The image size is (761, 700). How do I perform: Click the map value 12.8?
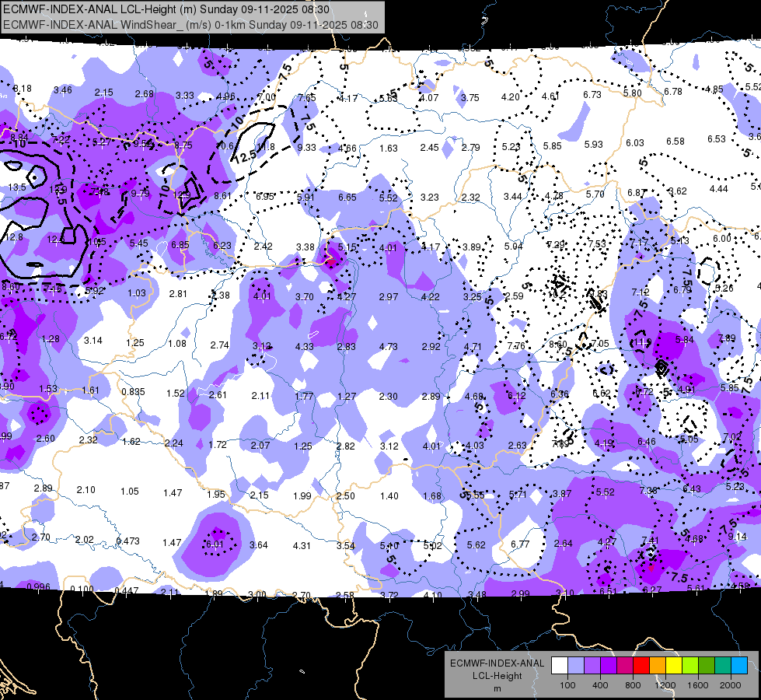click(14, 237)
